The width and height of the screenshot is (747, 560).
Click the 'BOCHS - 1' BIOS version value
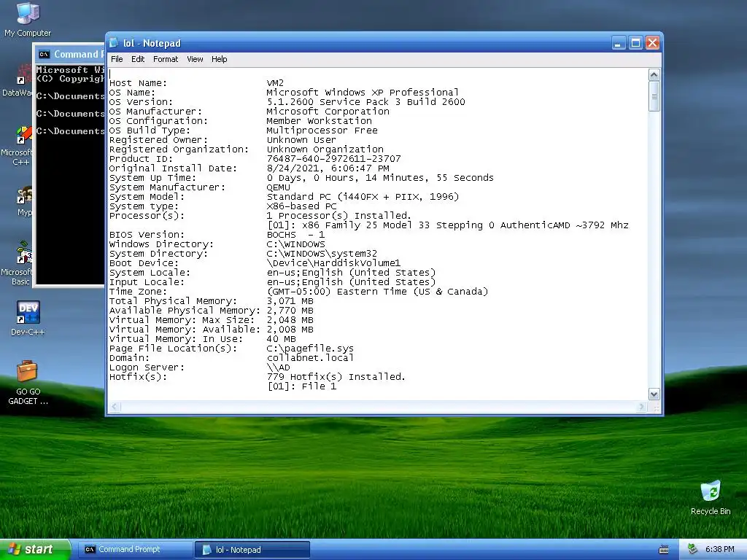pyautogui.click(x=295, y=235)
